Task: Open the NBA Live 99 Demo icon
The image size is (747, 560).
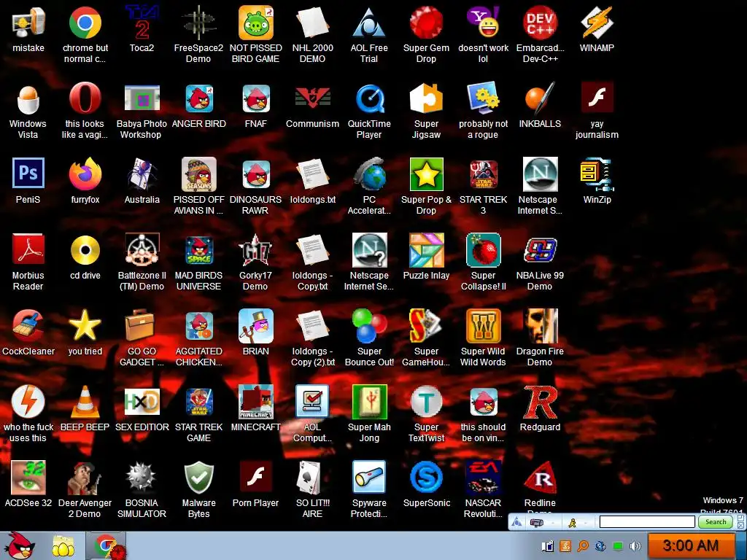Action: 541,250
